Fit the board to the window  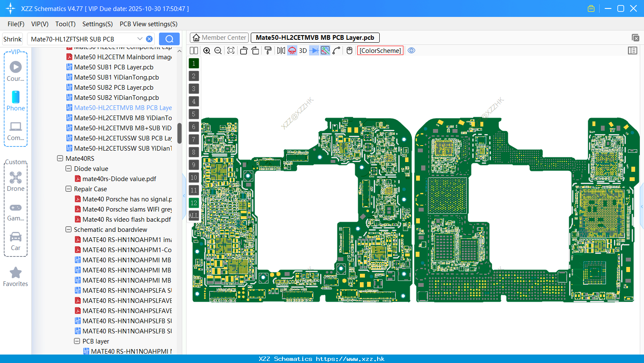[231, 51]
